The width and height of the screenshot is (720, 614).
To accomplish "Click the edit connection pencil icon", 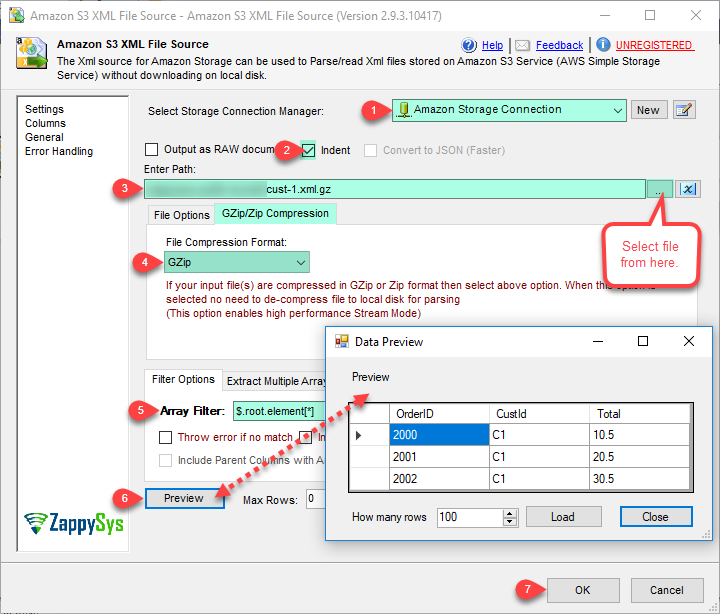I will pos(684,110).
